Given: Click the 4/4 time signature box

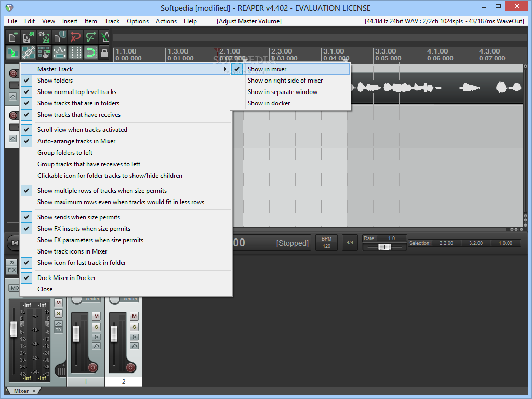Looking at the screenshot, I should click(x=350, y=243).
